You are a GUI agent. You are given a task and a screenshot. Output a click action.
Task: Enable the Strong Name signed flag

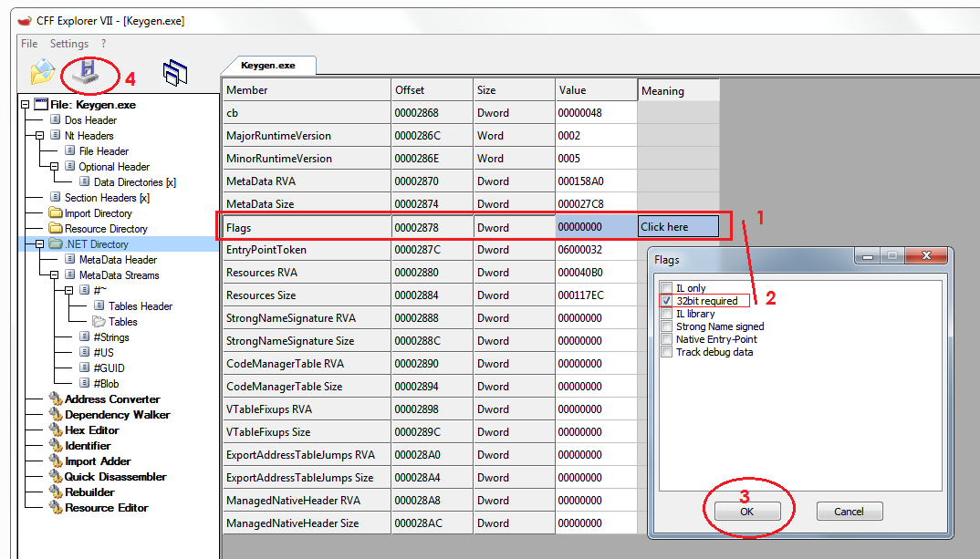pos(667,326)
